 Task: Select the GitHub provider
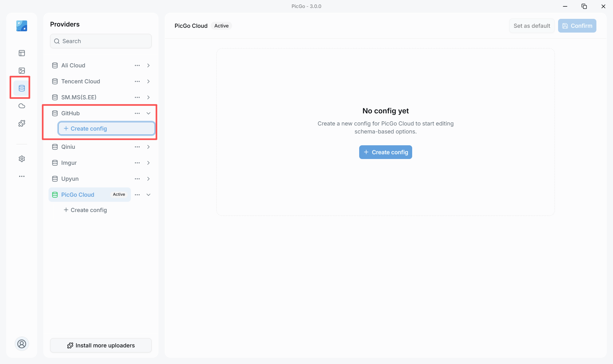click(x=90, y=113)
